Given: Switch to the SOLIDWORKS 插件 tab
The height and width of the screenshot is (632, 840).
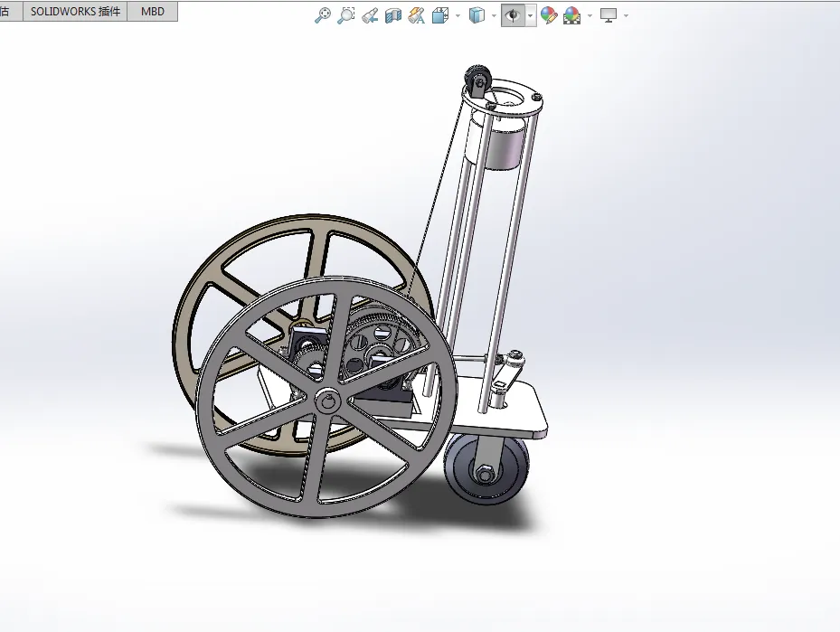Looking at the screenshot, I should tap(75, 12).
